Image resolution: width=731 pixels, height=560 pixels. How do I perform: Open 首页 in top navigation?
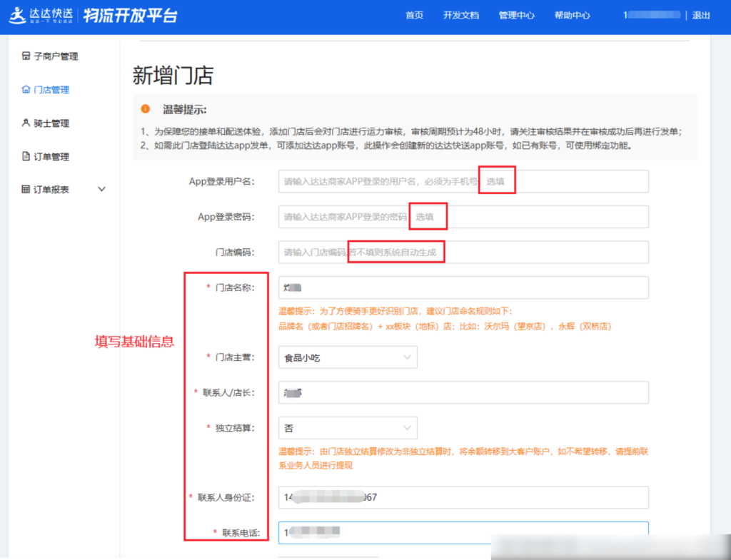point(414,16)
